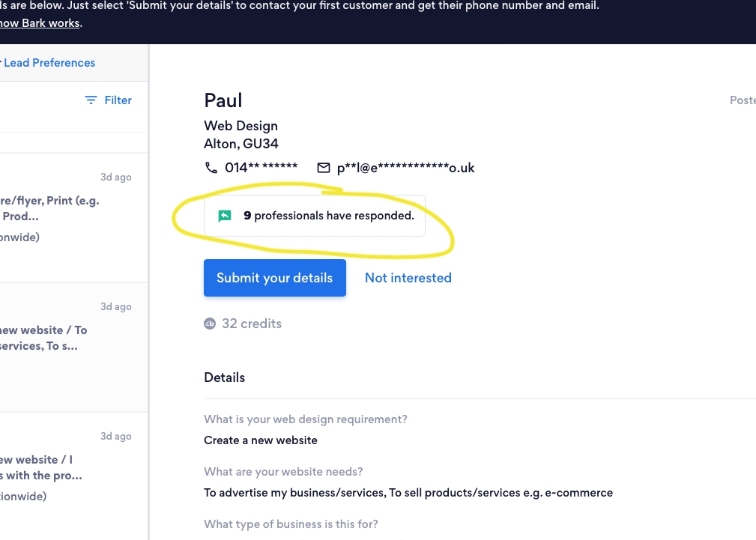Select Not interested for this lead

click(x=408, y=278)
